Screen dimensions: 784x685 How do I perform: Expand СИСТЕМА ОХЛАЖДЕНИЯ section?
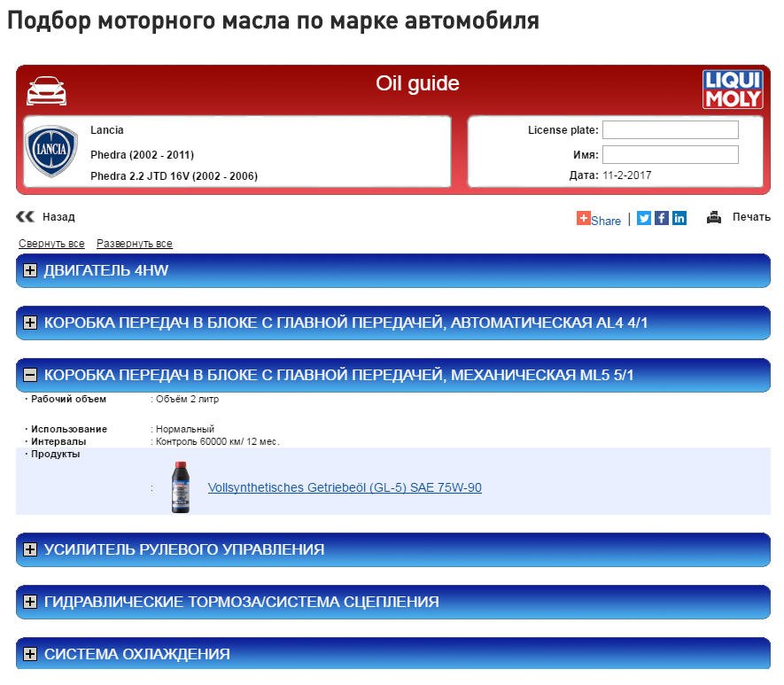point(30,655)
